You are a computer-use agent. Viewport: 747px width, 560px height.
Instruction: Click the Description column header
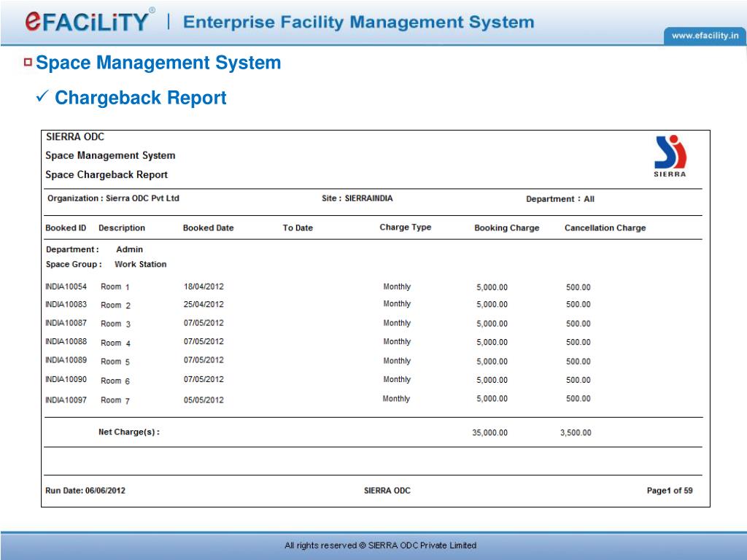[122, 227]
